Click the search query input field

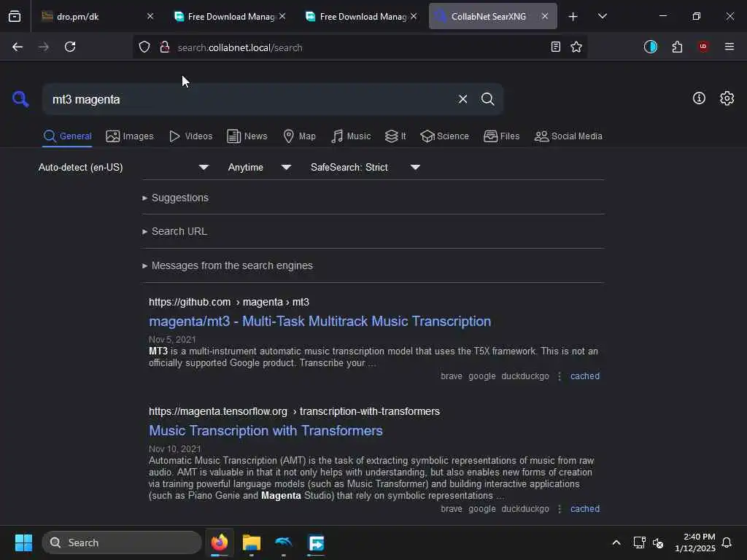[250, 99]
